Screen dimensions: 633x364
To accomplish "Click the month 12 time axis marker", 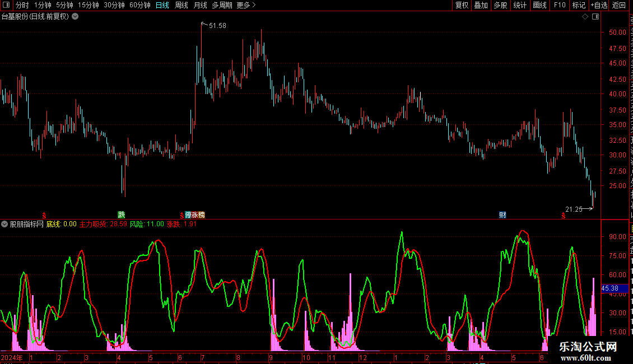I will pos(363,357).
